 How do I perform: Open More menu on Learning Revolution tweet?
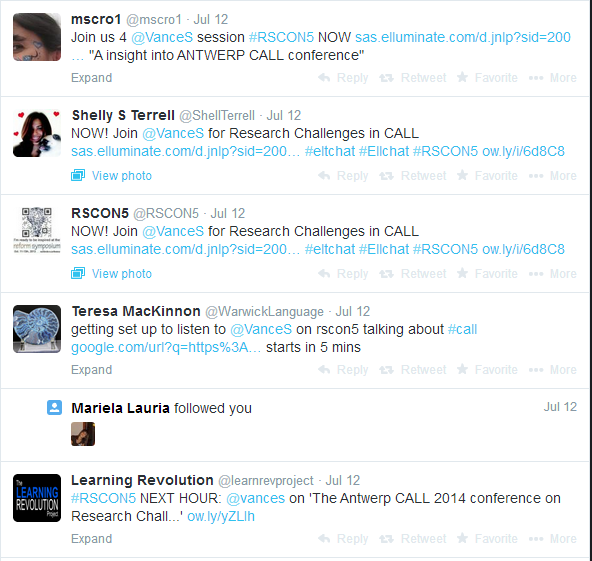point(552,539)
